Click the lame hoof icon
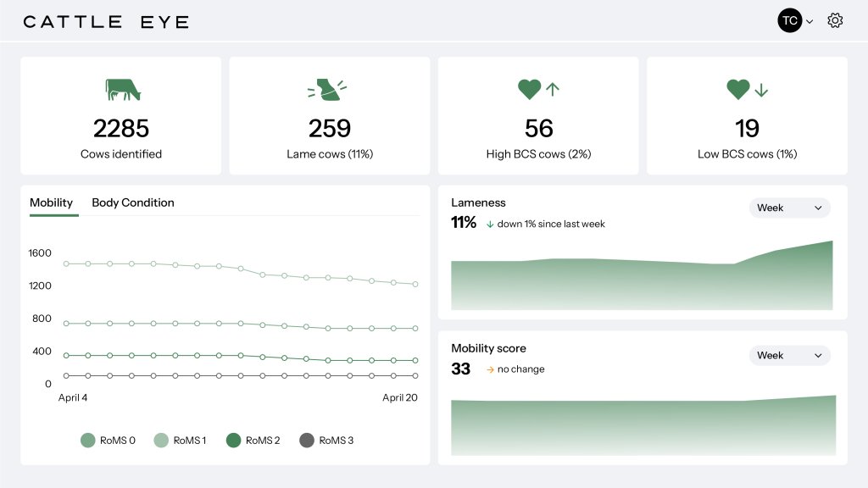 tap(327, 89)
